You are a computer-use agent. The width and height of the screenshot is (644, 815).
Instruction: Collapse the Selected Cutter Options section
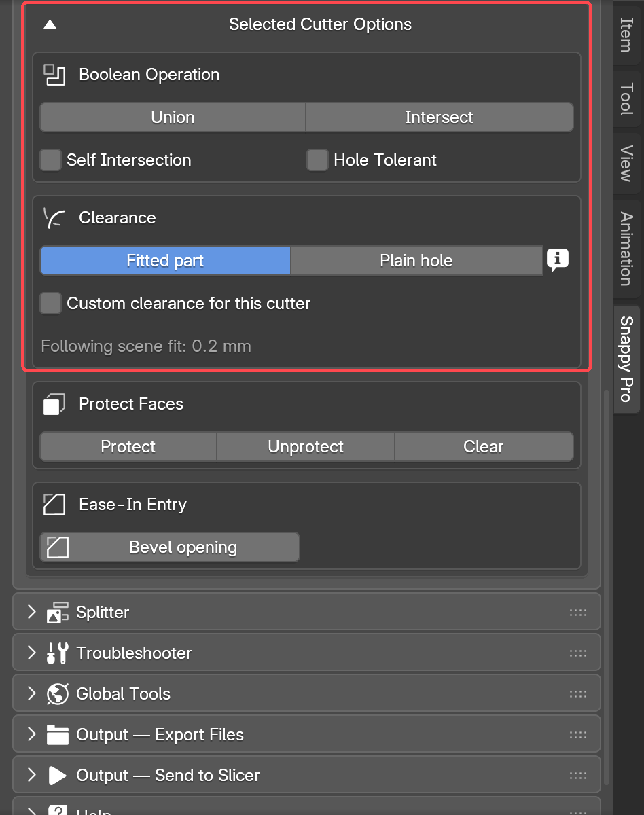pos(50,25)
